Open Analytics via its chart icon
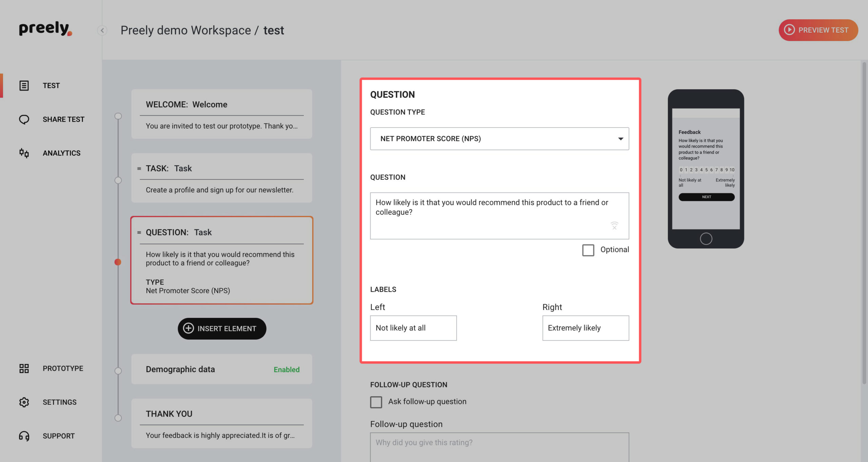Screen dimensions: 868x462 [x=24, y=153]
